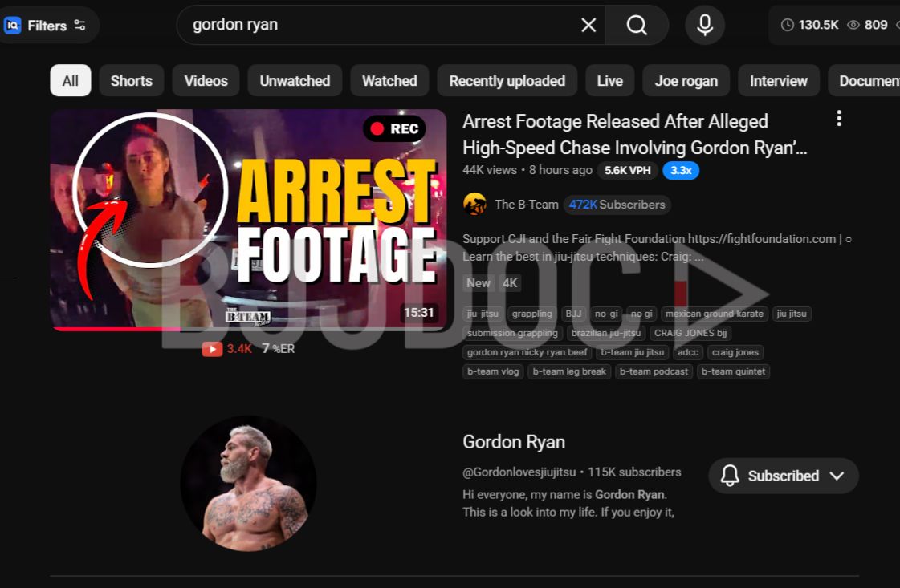Select the Recently uploaded filter chip
This screenshot has height=588, width=900.
point(507,81)
